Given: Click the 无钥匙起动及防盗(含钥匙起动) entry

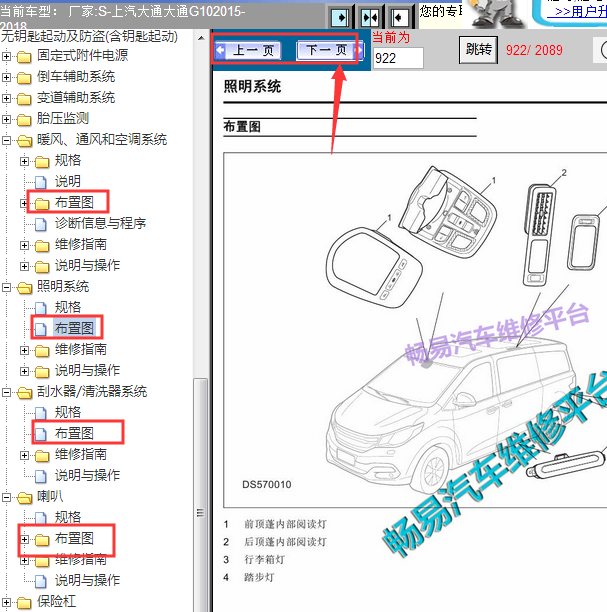Looking at the screenshot, I should 89,36.
